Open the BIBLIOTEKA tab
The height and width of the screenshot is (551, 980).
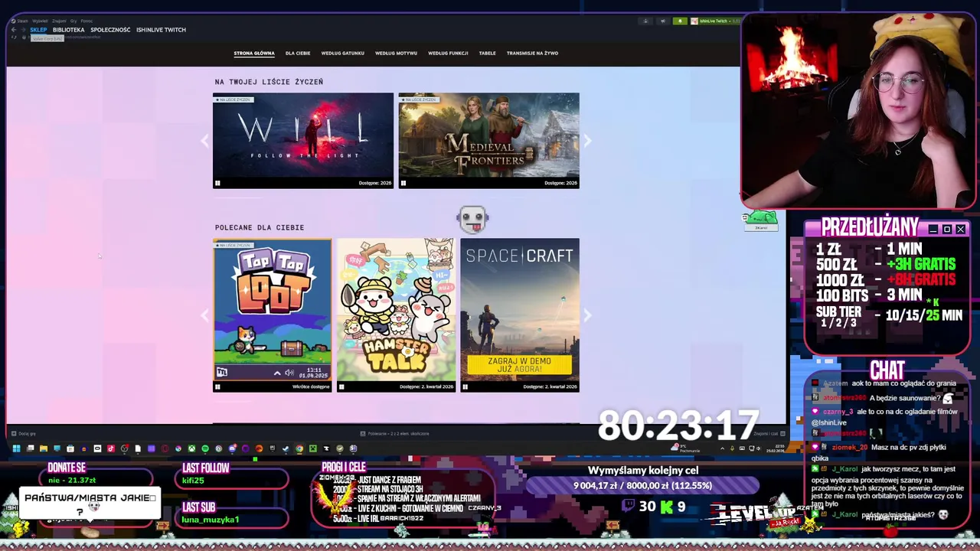tap(68, 30)
